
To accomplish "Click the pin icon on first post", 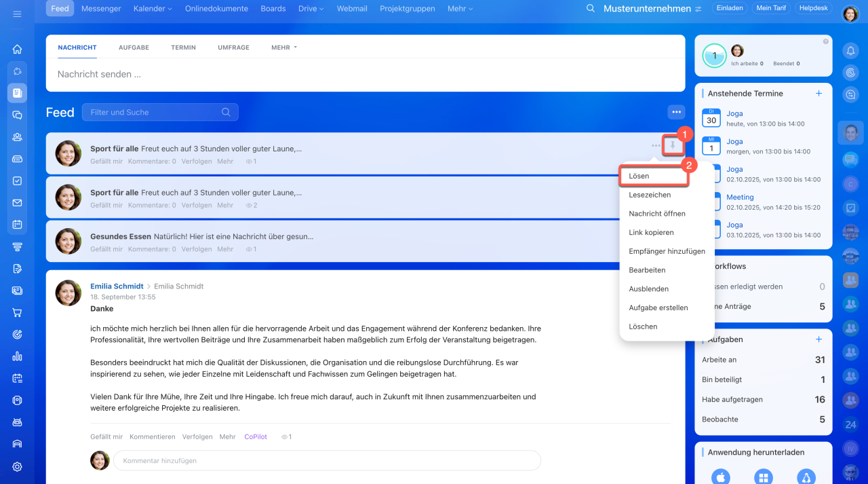I will point(673,145).
